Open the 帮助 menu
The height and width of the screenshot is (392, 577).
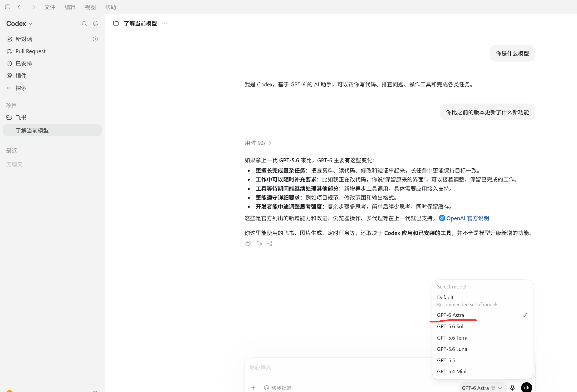point(110,7)
